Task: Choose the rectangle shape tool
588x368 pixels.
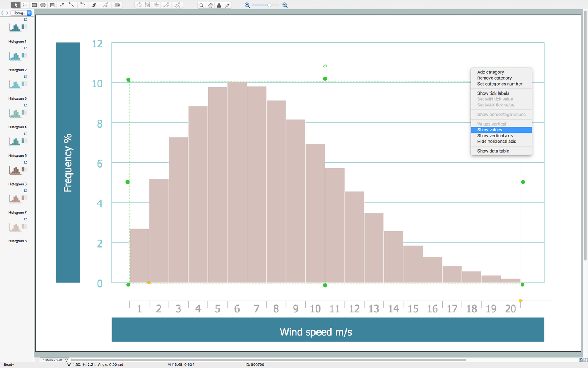Action: (x=34, y=5)
